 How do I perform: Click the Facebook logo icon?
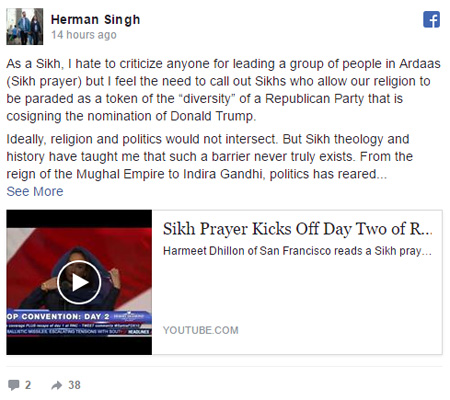click(431, 19)
